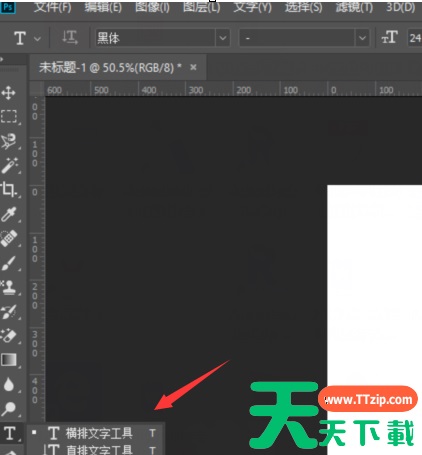Open the 文字(Y) menu
The height and width of the screenshot is (455, 422).
coord(252,7)
